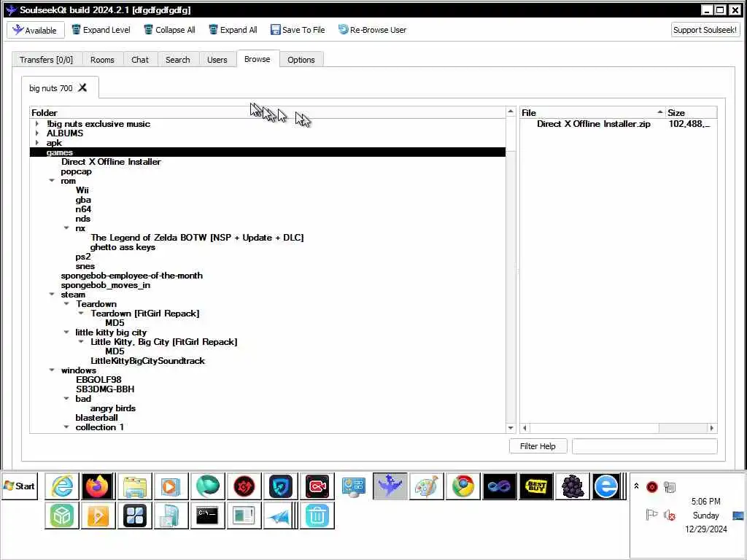The height and width of the screenshot is (560, 747).
Task: Select the ghetto ass keys folder
Action: 123,247
